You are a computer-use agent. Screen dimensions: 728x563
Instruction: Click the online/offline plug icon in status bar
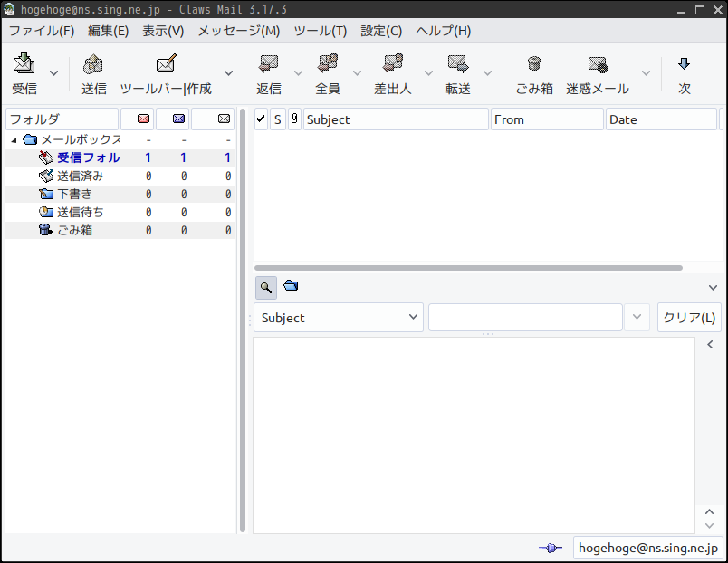551,549
